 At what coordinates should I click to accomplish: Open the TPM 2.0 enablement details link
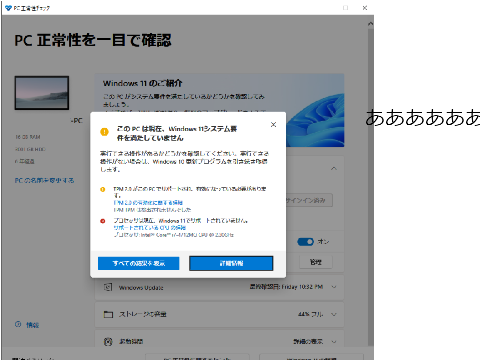(x=148, y=203)
